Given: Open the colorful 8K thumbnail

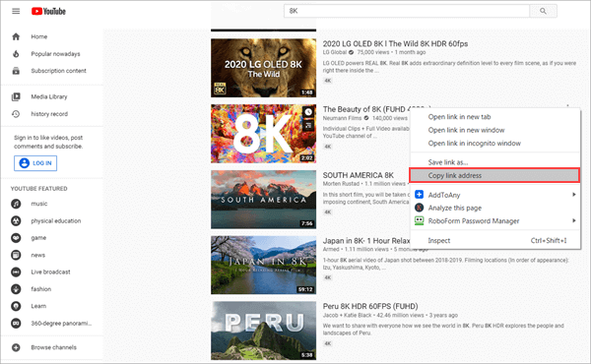Looking at the screenshot, I should click(x=263, y=134).
